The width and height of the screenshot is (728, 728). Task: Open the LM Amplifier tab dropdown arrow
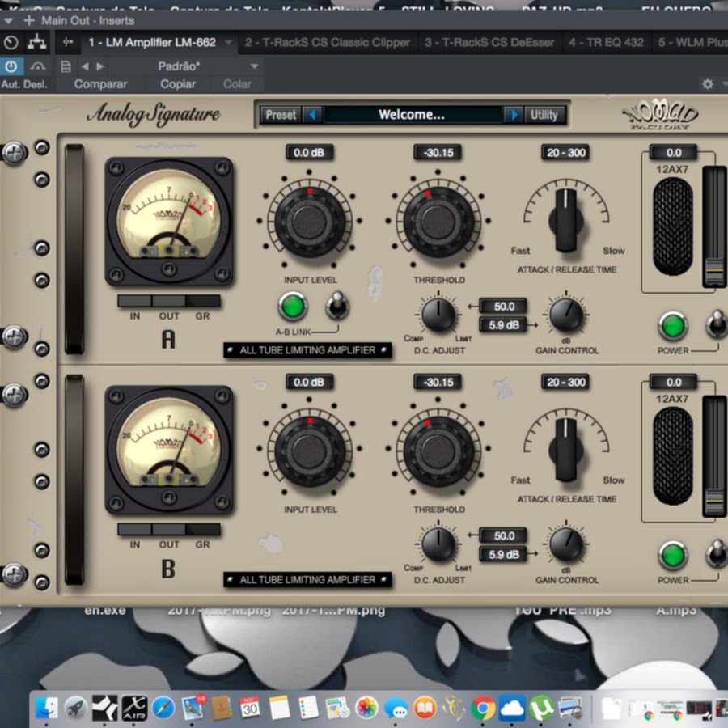point(228,42)
